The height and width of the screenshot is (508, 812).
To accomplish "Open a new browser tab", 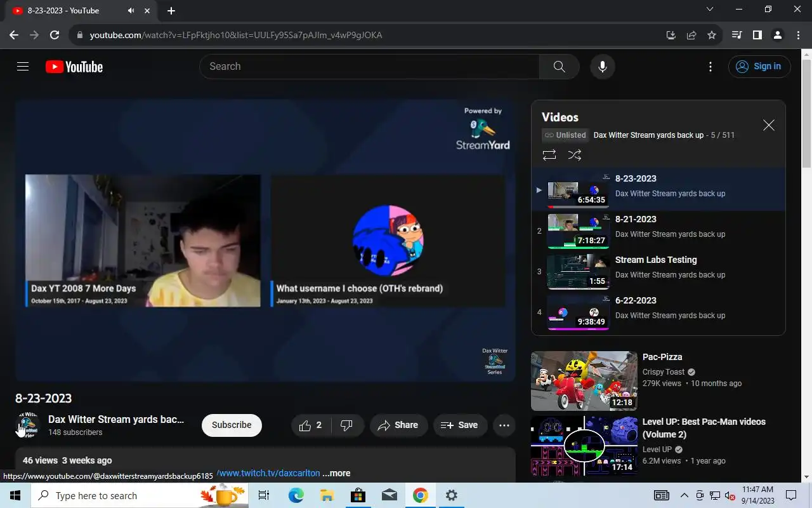I will (171, 11).
